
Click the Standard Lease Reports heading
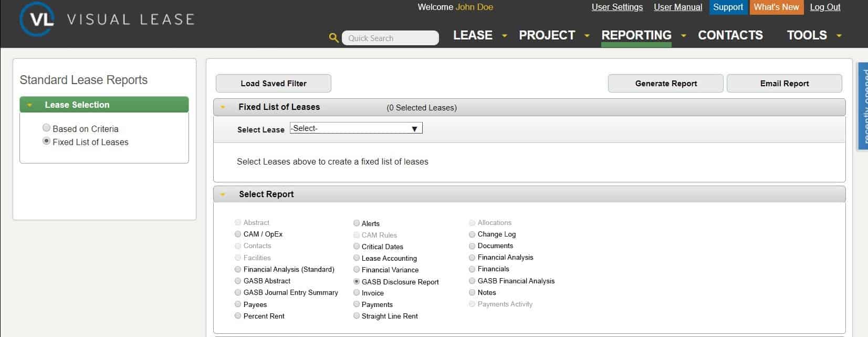pos(83,80)
